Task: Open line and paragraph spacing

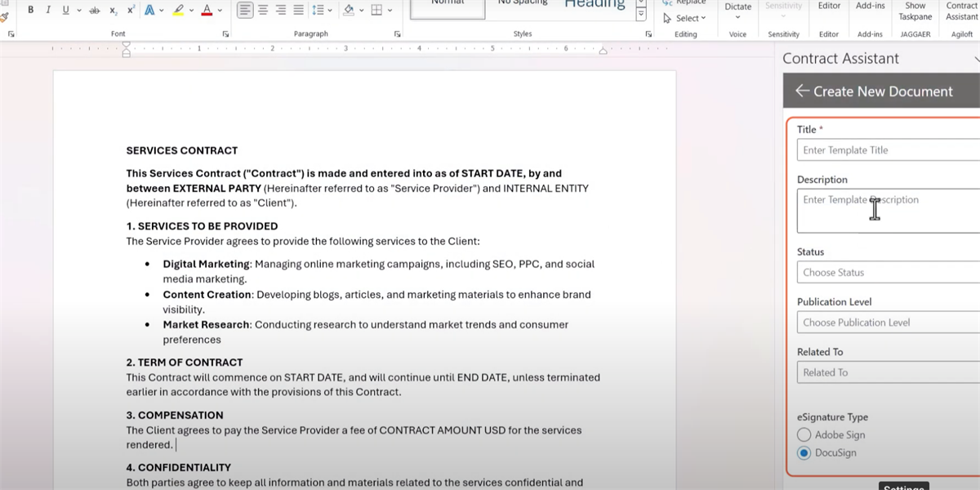Action: [x=317, y=10]
